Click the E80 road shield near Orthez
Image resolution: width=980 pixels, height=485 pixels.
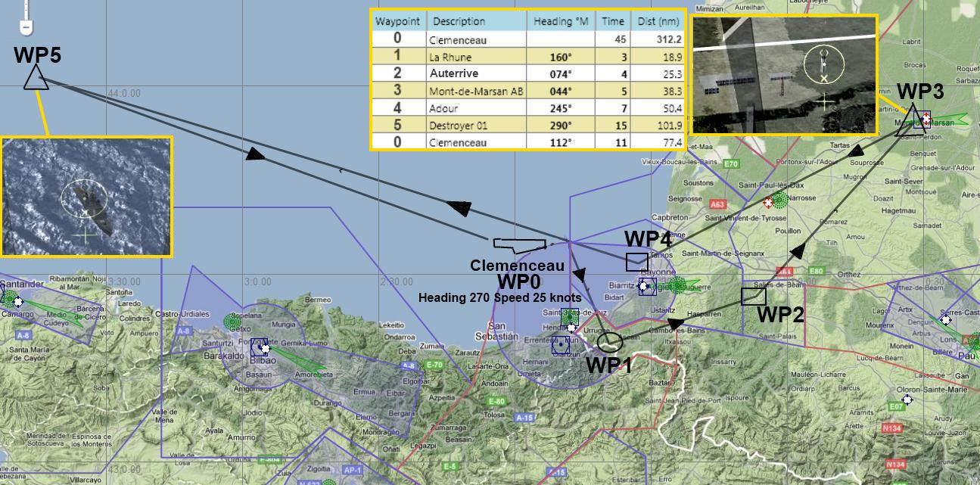tap(816, 271)
